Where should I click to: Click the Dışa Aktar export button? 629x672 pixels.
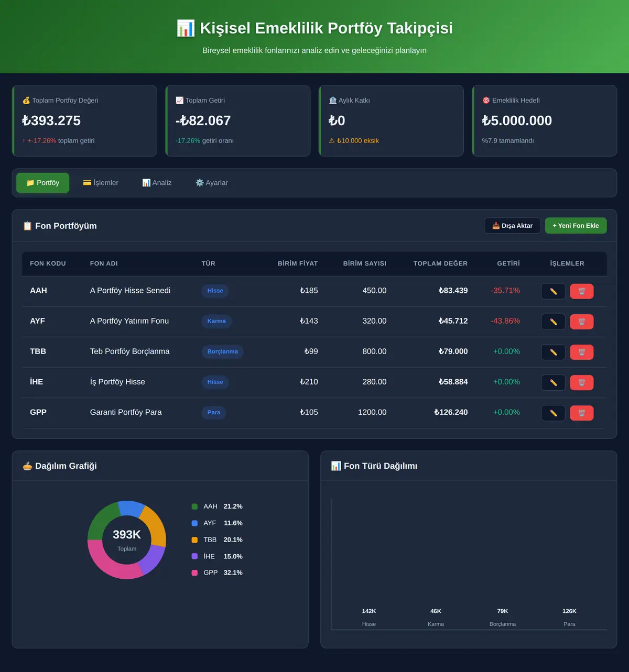point(512,226)
